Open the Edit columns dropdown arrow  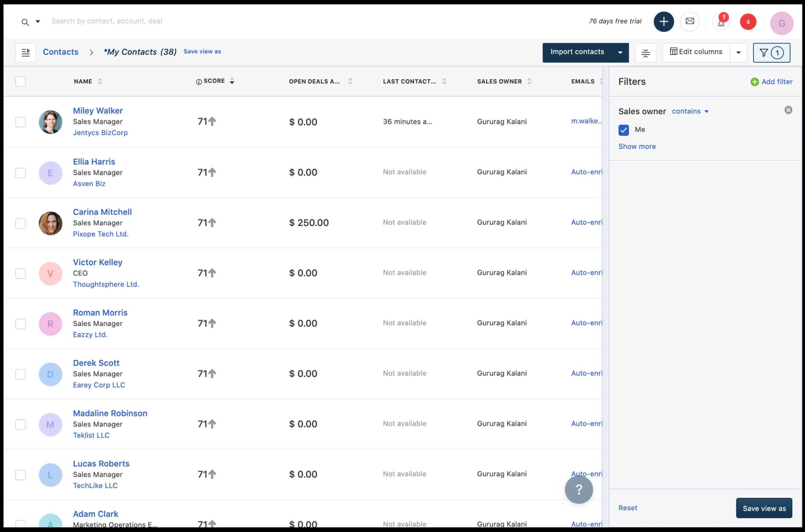point(738,53)
